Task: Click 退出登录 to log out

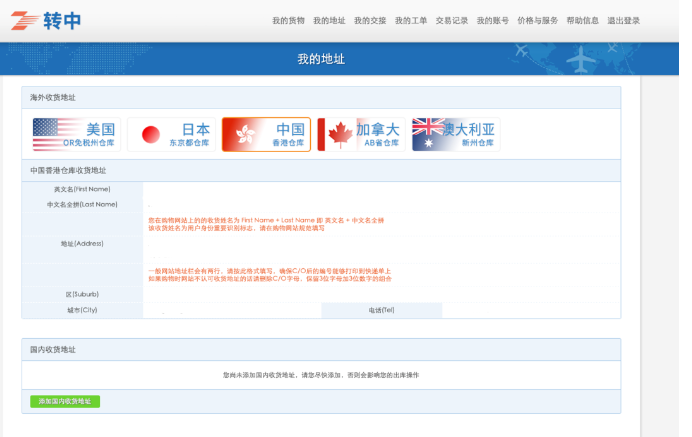Action: click(624, 21)
